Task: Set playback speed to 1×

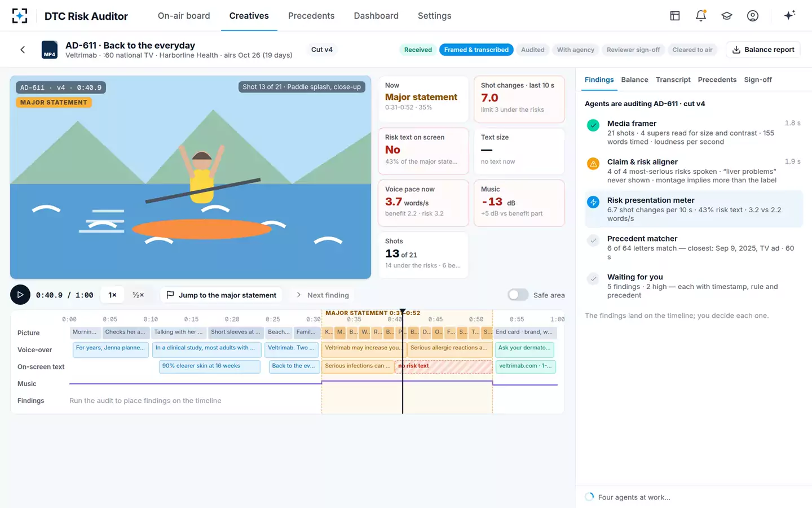Action: tap(113, 295)
